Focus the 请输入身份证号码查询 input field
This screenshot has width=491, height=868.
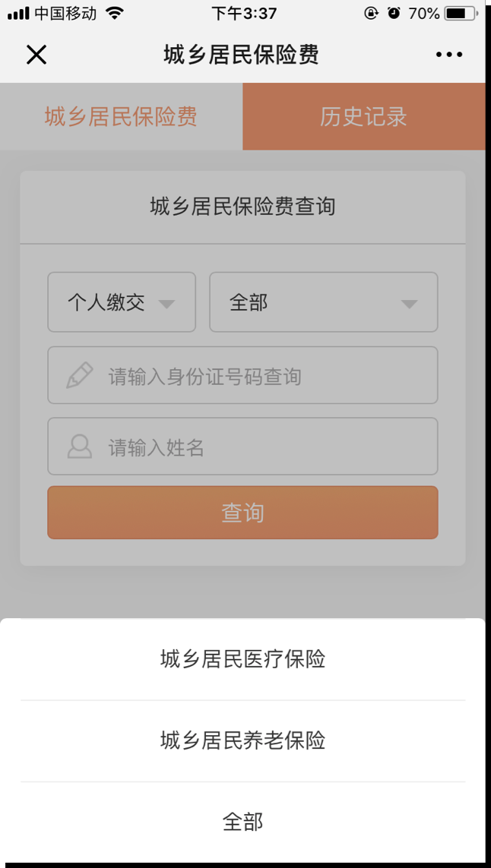tap(242, 375)
